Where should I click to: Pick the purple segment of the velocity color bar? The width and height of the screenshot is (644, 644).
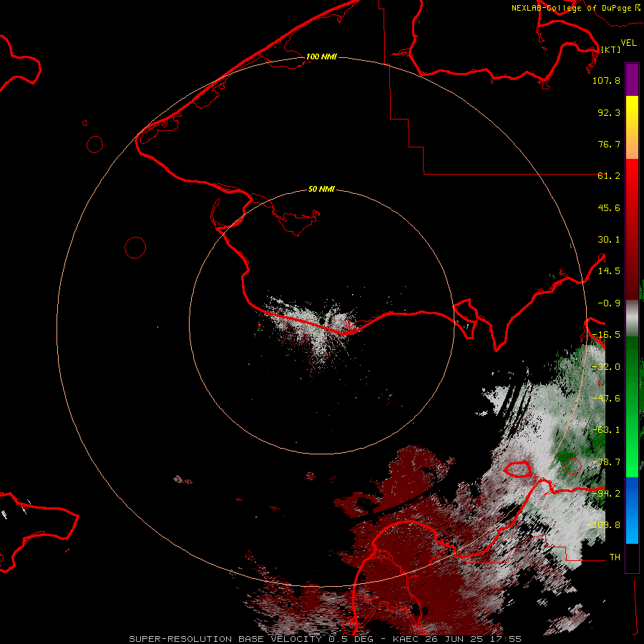632,79
